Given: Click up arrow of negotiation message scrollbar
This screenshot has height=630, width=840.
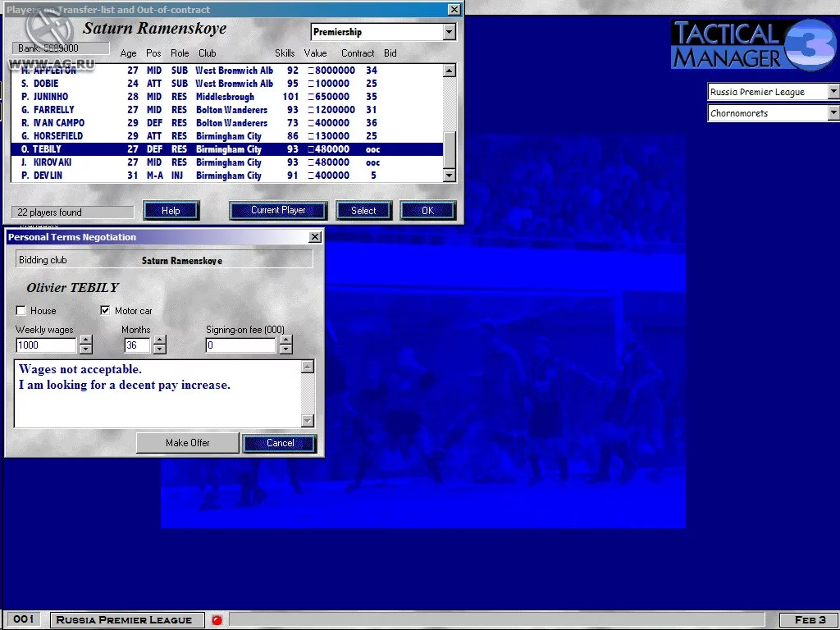Looking at the screenshot, I should tap(308, 367).
